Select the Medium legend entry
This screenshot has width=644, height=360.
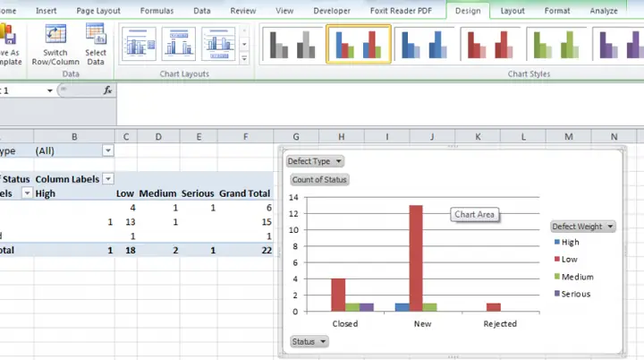tap(573, 277)
